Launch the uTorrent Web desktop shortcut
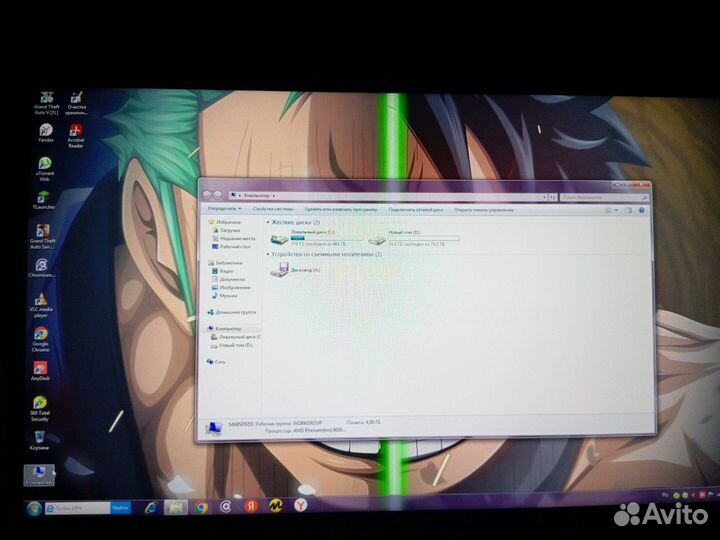This screenshot has width=720, height=540. click(45, 169)
